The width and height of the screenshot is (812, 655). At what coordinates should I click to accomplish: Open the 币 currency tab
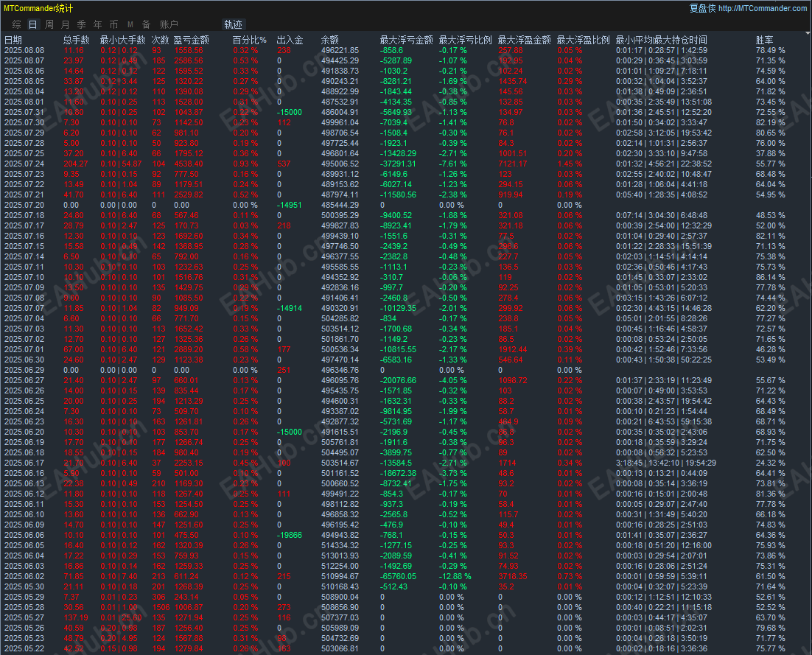114,24
